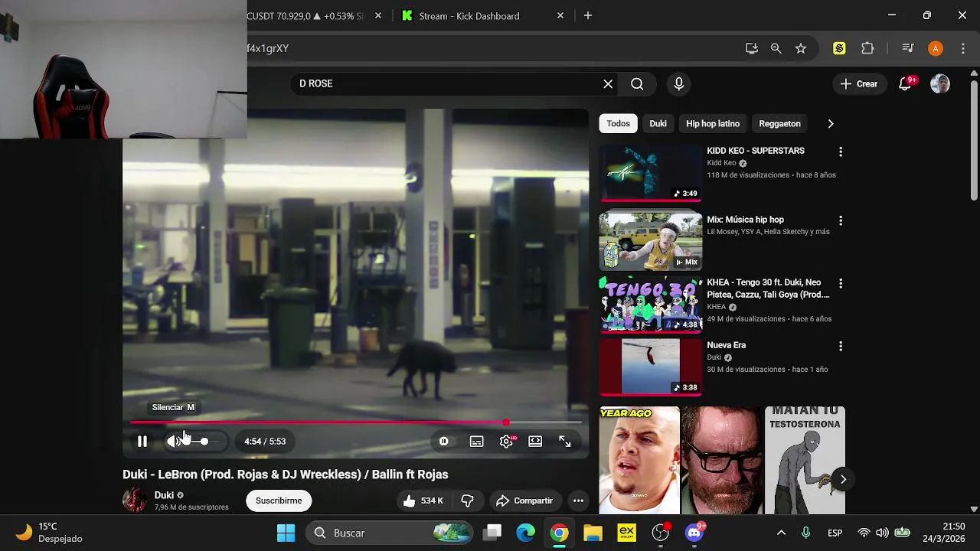980x551 pixels.
Task: Open options for Nueva Era video
Action: (841, 346)
